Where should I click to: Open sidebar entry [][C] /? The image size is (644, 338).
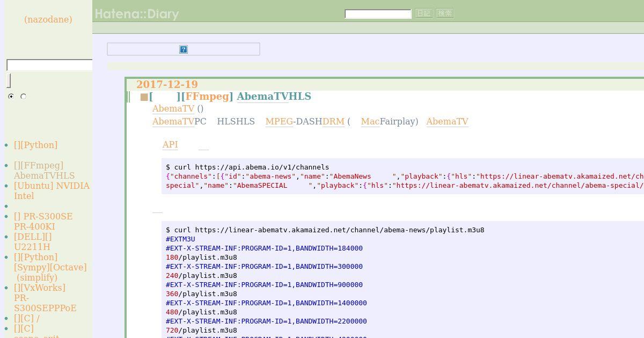coord(27,318)
